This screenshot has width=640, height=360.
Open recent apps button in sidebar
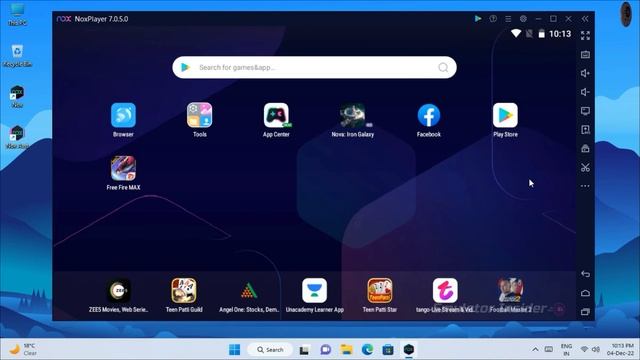point(585,312)
